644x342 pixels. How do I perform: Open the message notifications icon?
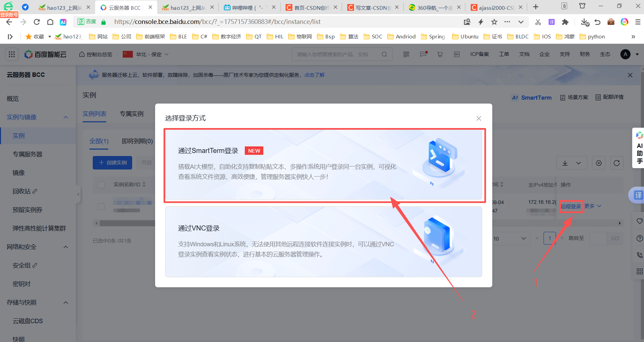point(423,54)
